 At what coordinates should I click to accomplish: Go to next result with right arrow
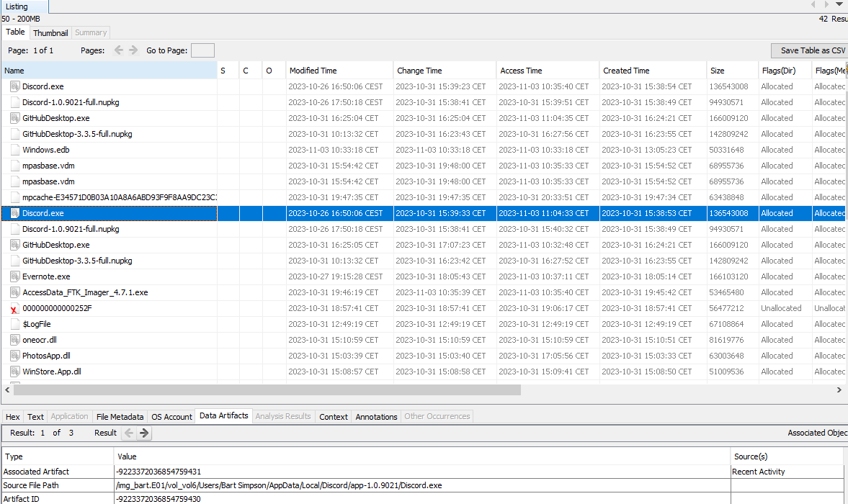click(x=145, y=433)
